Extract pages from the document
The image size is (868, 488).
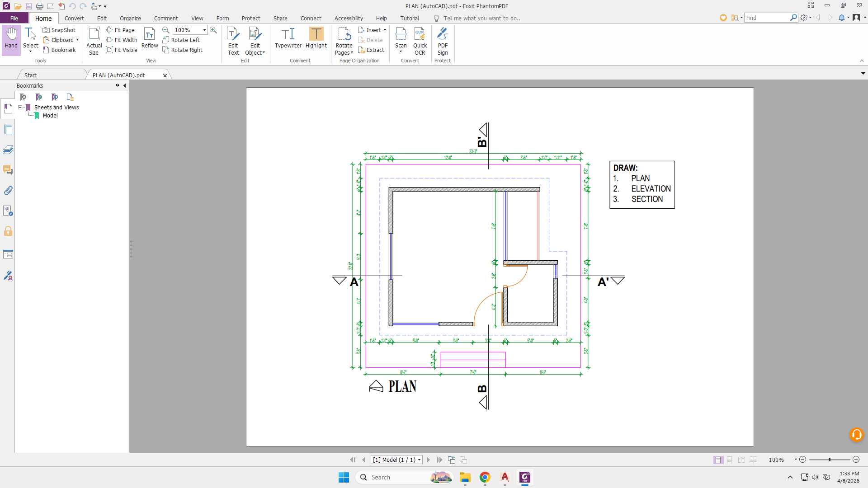coord(371,50)
